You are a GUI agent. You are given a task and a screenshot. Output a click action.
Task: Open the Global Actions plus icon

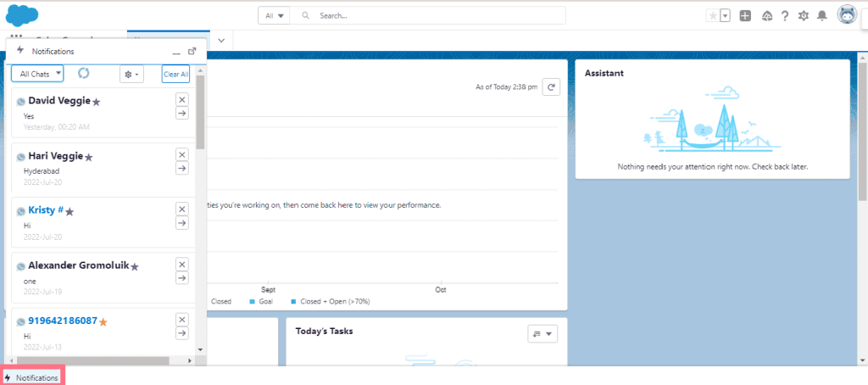coord(745,15)
